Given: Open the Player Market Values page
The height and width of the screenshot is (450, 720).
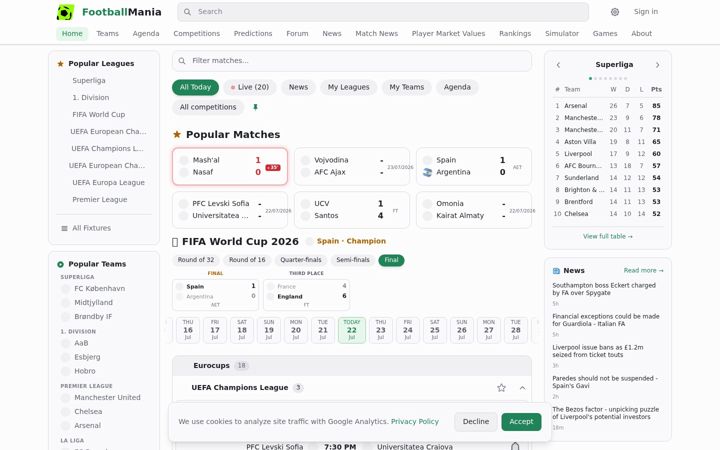Looking at the screenshot, I should coord(448,34).
